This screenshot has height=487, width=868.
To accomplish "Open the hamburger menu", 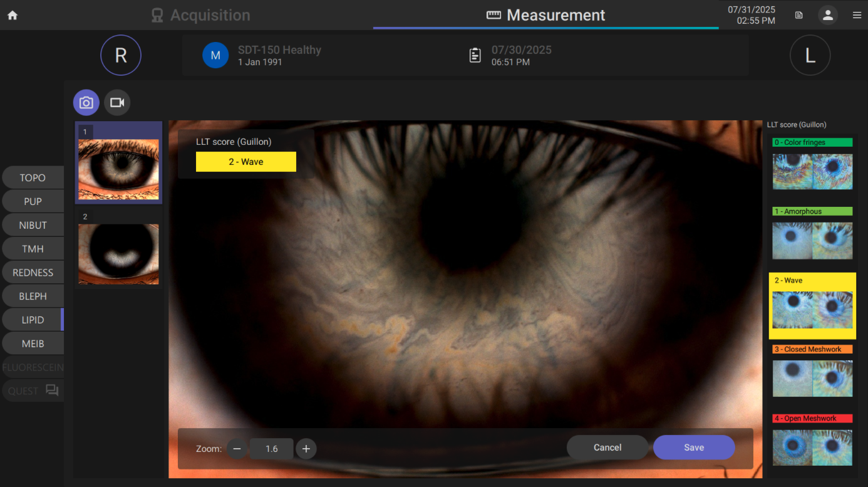I will [x=857, y=16].
